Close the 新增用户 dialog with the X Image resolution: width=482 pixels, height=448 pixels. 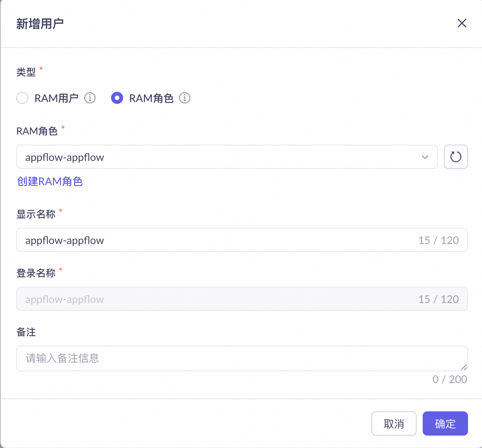pyautogui.click(x=462, y=23)
